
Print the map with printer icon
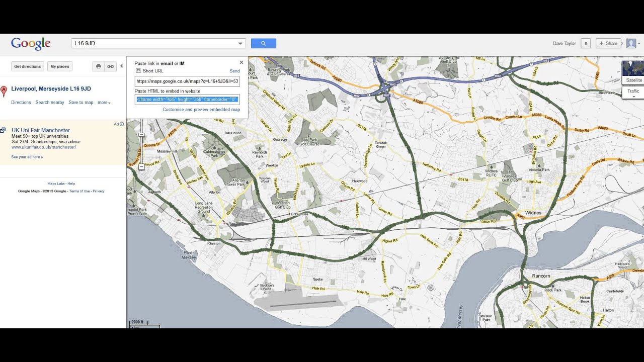(x=99, y=66)
